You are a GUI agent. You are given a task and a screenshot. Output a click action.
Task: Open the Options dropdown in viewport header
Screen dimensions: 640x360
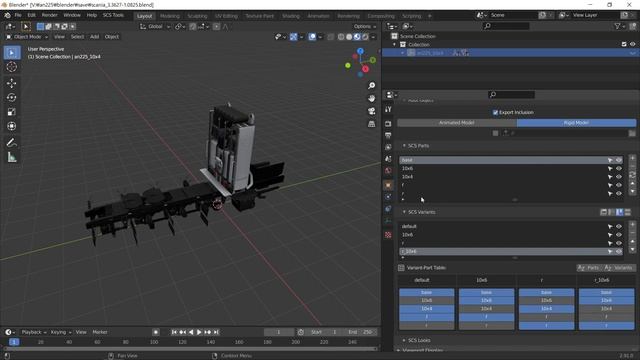(365, 27)
